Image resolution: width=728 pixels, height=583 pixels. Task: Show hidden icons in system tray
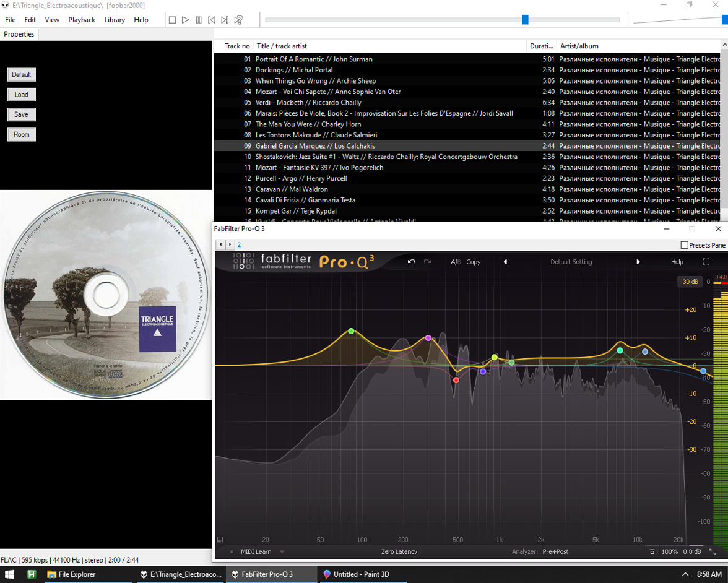point(685,574)
